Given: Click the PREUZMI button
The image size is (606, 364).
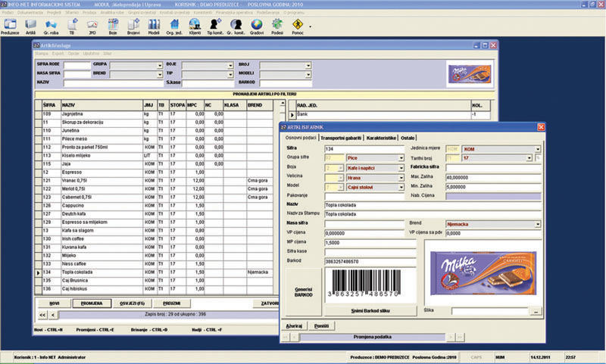Looking at the screenshot, I should [172, 303].
